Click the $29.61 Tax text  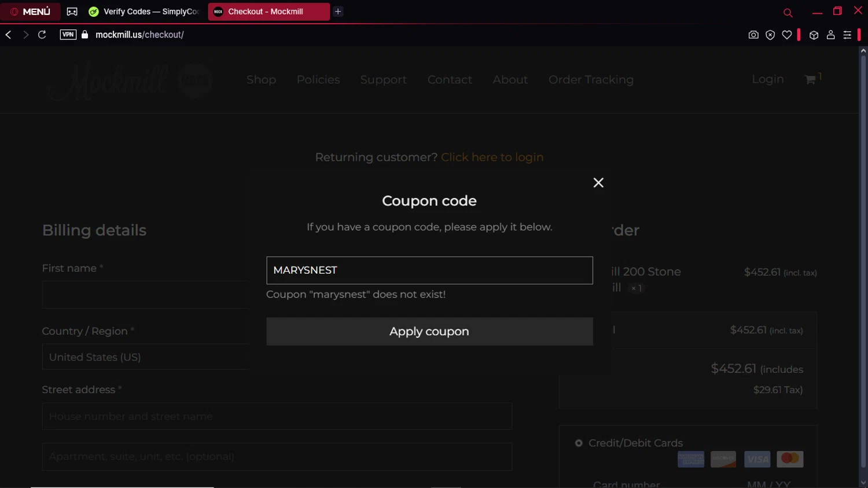coord(778,390)
